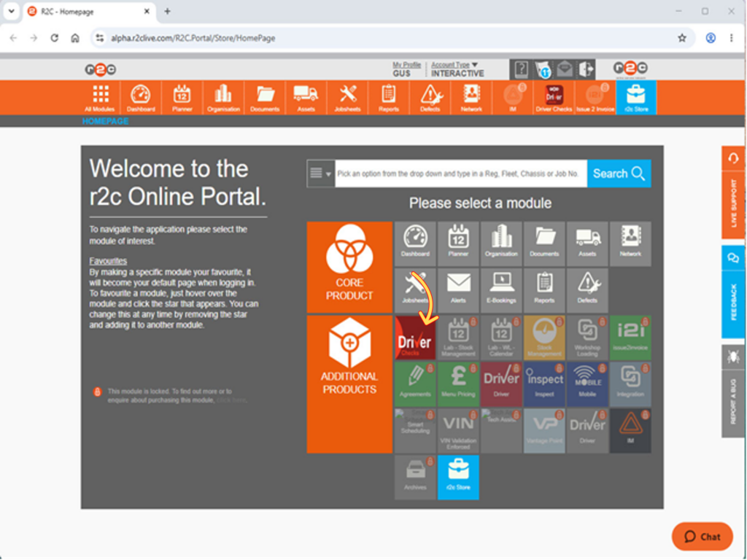Select the Archives tile
Image resolution: width=747 pixels, height=560 pixels.
point(415,477)
